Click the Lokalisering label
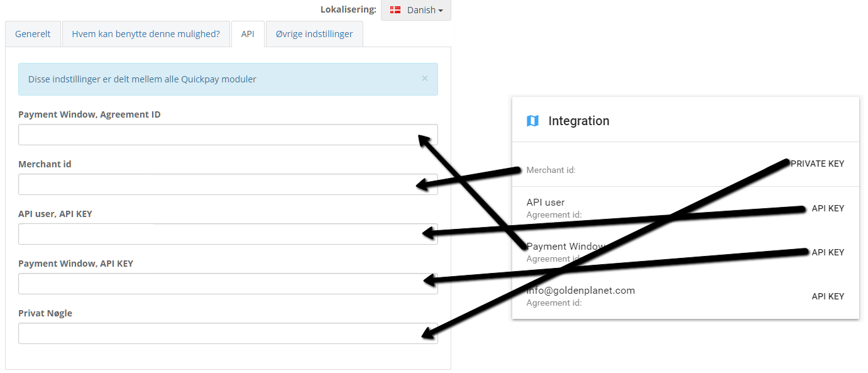Screen dimensions: 868x373 (x=348, y=9)
